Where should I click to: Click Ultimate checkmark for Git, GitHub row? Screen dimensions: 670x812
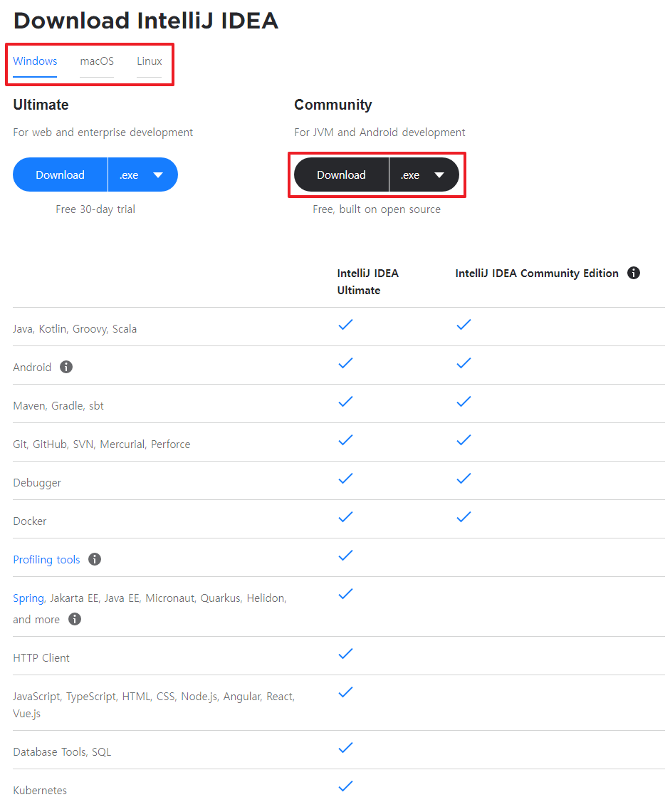345,439
